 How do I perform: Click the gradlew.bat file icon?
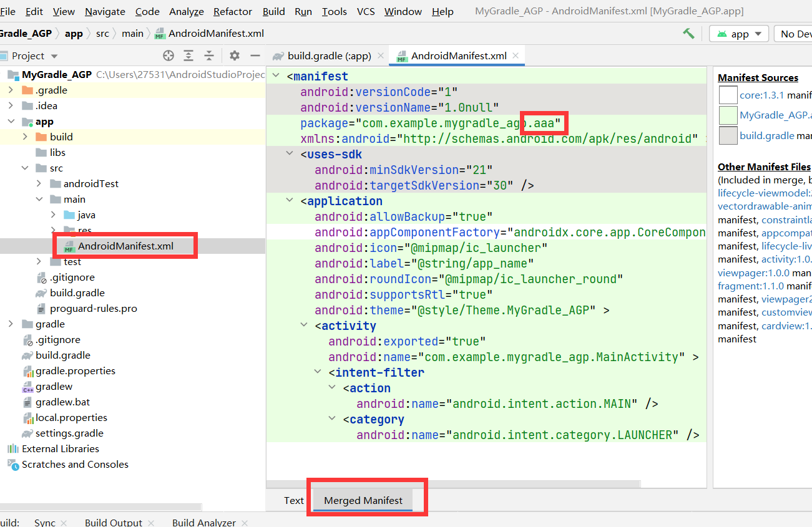pyautogui.click(x=27, y=402)
